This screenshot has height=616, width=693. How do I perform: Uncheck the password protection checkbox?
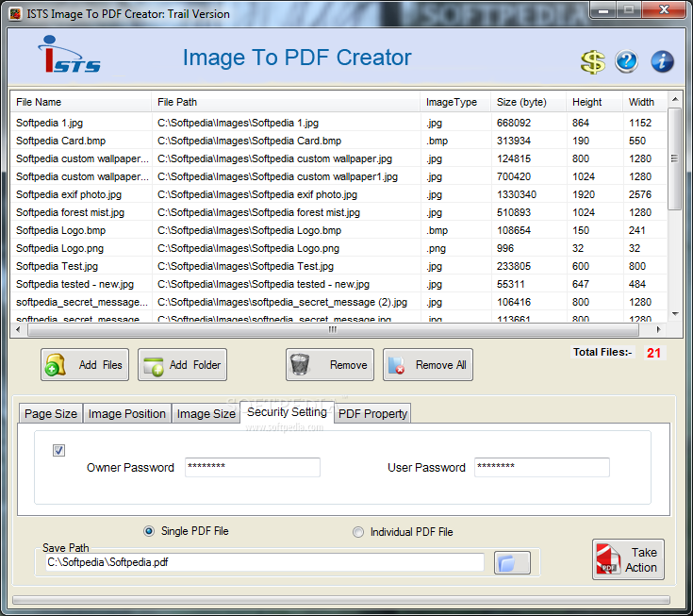coord(58,450)
